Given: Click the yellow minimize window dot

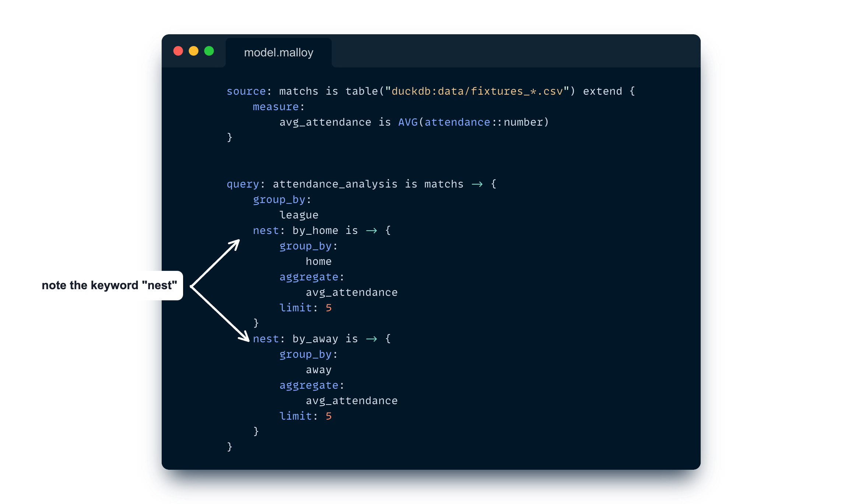Looking at the screenshot, I should click(x=194, y=51).
